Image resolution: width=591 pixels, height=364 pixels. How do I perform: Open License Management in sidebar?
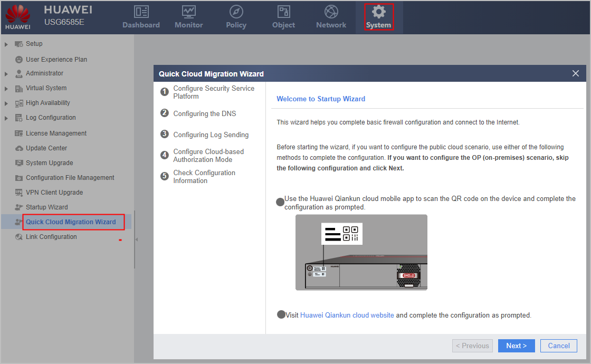(x=56, y=133)
